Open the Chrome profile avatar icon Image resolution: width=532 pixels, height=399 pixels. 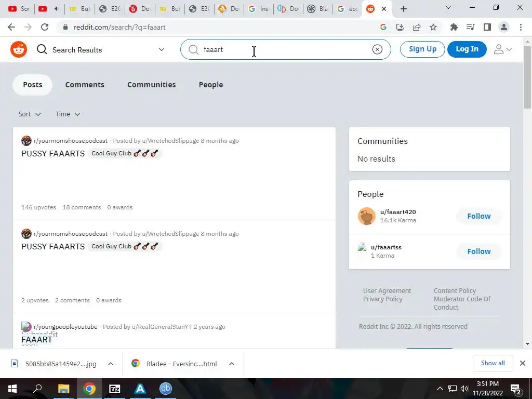(504, 27)
